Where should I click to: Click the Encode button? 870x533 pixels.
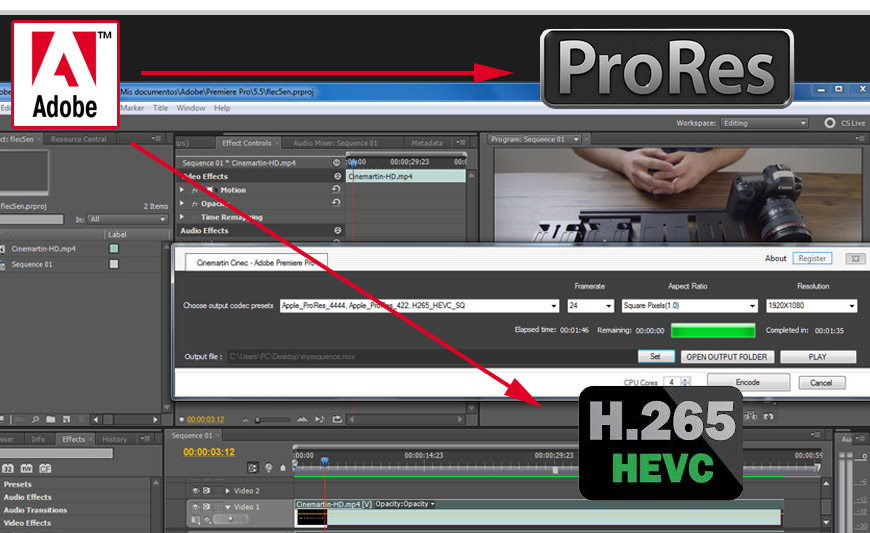point(748,382)
